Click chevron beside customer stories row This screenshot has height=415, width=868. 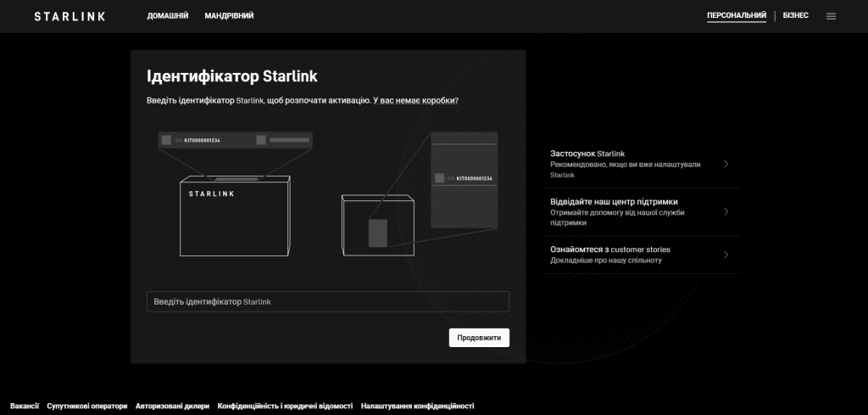point(726,255)
